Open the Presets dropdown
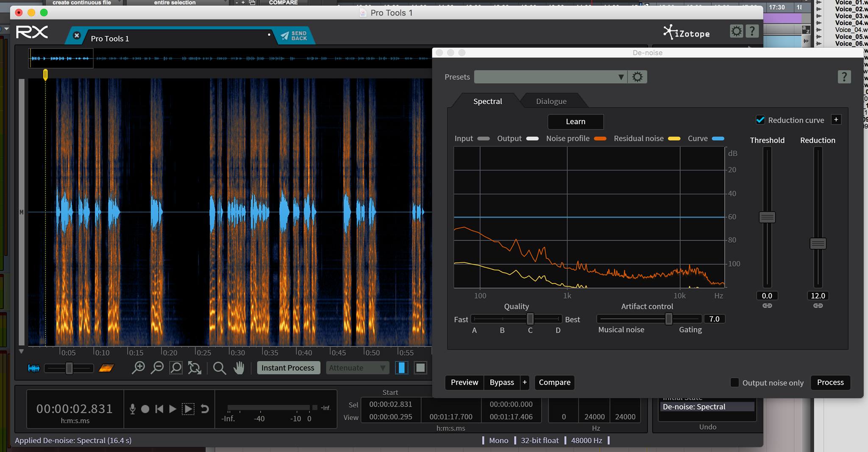868x452 pixels. pos(550,77)
